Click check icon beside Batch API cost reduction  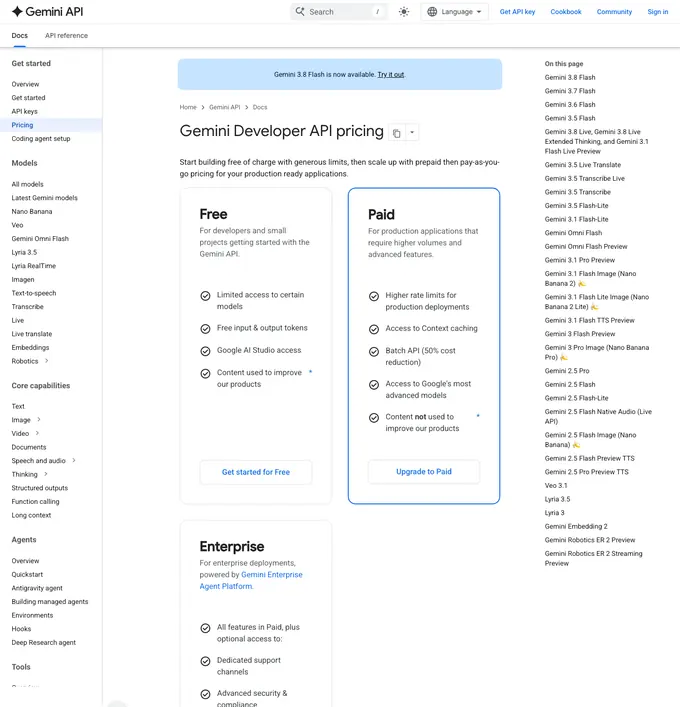click(x=374, y=351)
